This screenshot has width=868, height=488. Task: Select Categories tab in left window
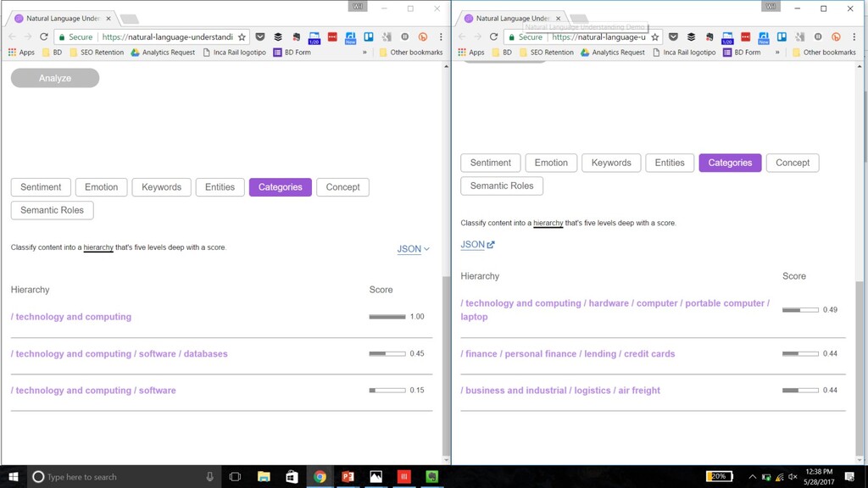tap(280, 187)
